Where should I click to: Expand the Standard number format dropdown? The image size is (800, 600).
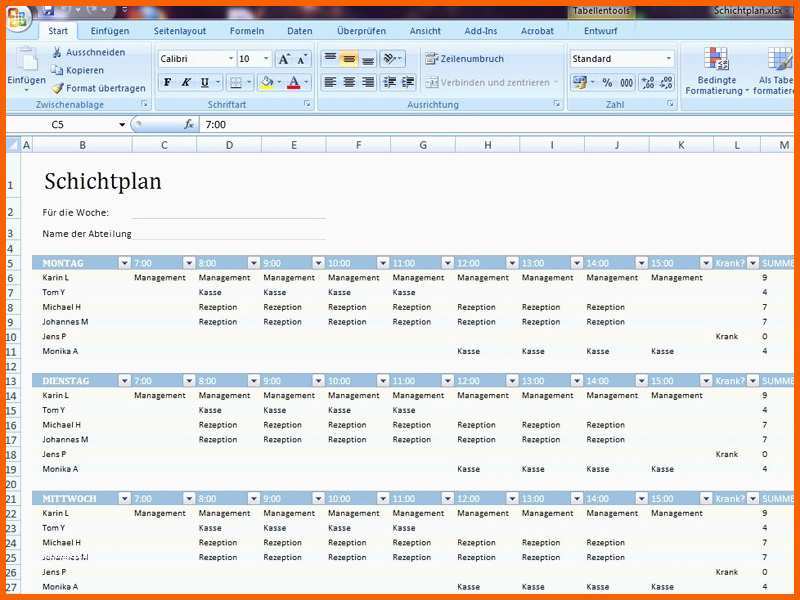coord(669,59)
